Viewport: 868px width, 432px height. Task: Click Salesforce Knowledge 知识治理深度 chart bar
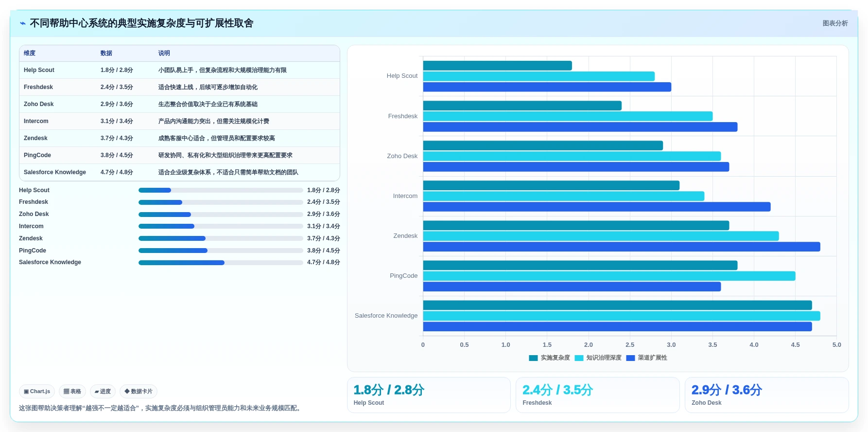[622, 316]
